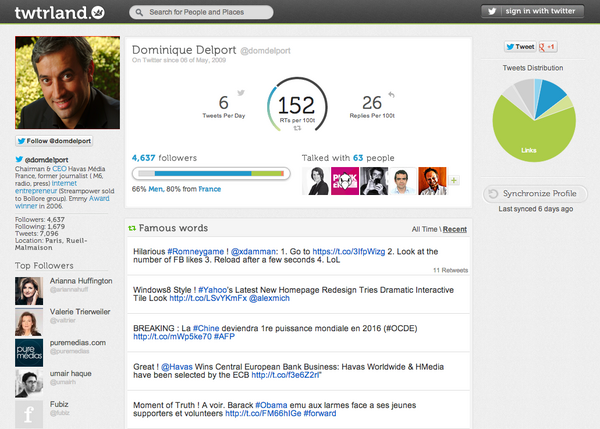Open the #AFP hashtag
Viewport: 600px width, 429px height.
[224, 337]
